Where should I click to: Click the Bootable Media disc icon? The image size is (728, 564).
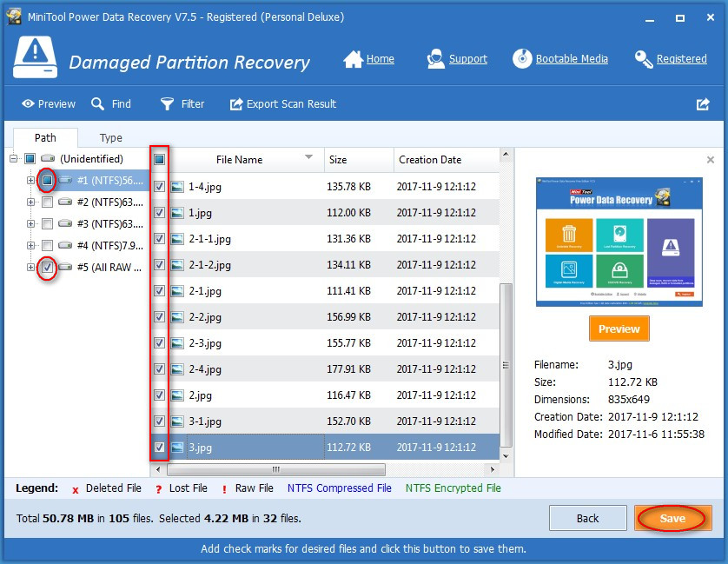point(522,59)
